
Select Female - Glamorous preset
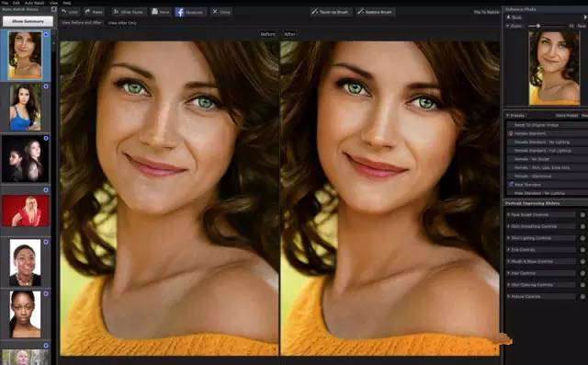548,176
